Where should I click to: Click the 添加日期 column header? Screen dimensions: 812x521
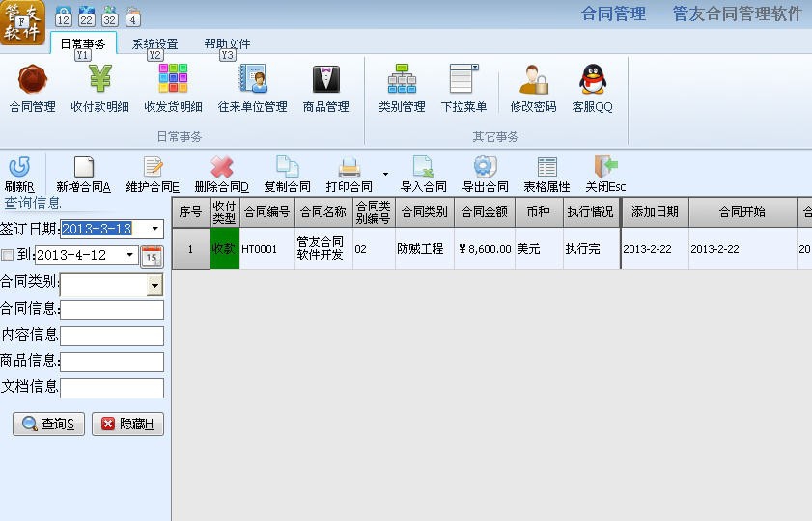point(655,212)
